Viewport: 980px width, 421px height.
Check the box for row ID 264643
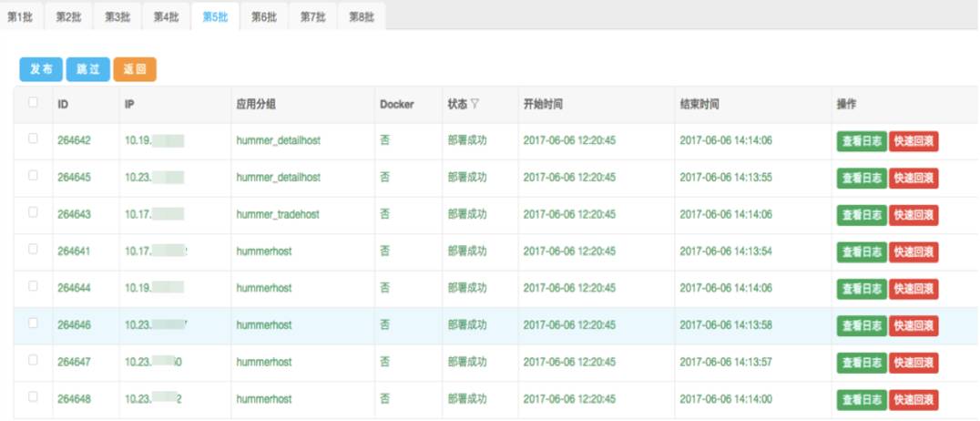(33, 212)
